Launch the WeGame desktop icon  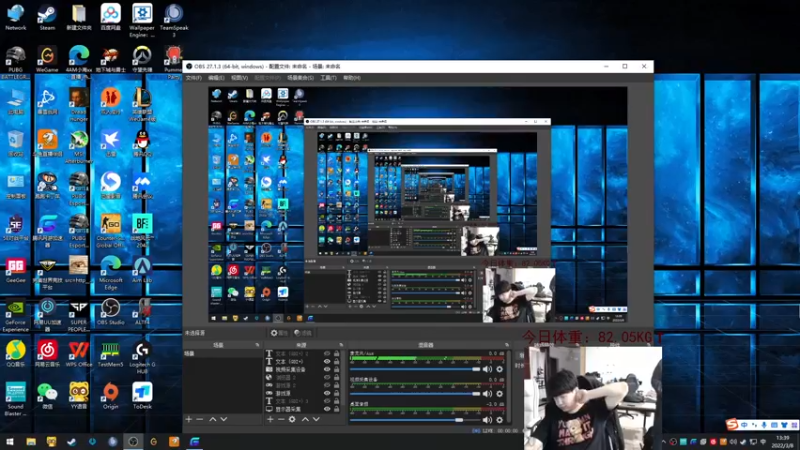(x=47, y=59)
